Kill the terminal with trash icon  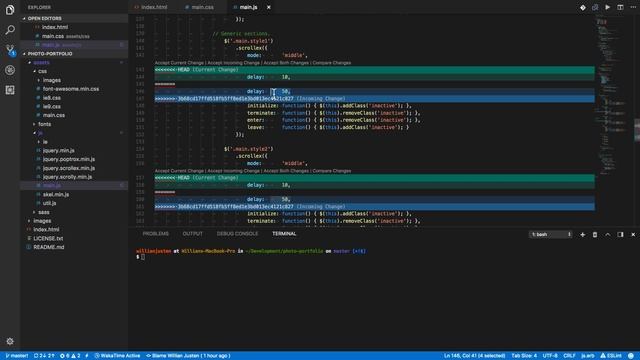[x=595, y=235]
